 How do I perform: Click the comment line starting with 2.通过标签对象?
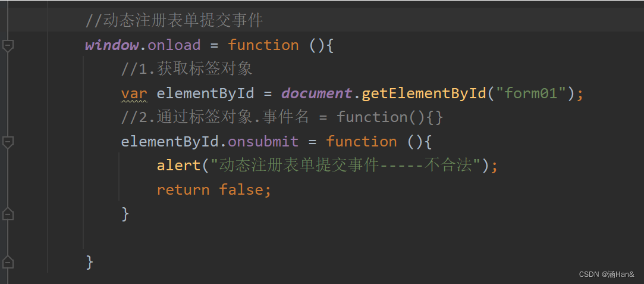(282, 117)
